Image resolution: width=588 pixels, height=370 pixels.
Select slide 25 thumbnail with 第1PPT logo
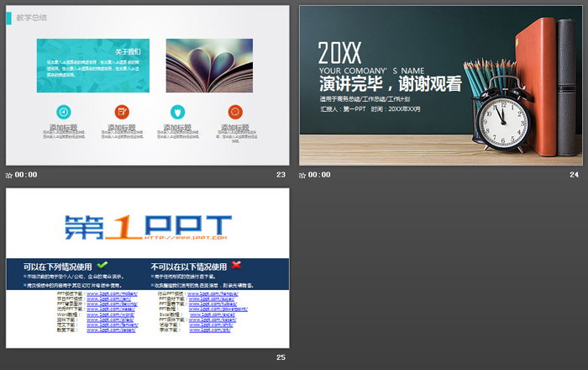147,268
